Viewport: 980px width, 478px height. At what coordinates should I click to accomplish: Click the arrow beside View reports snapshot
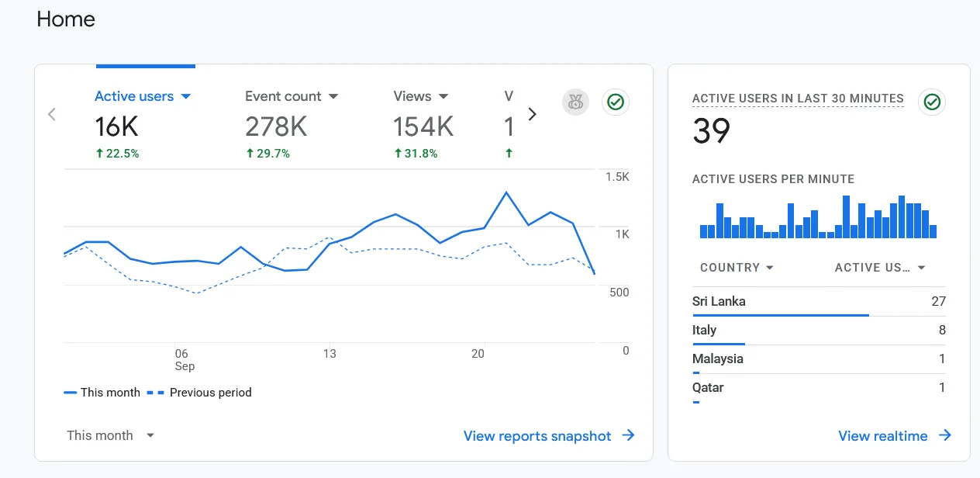click(x=628, y=435)
